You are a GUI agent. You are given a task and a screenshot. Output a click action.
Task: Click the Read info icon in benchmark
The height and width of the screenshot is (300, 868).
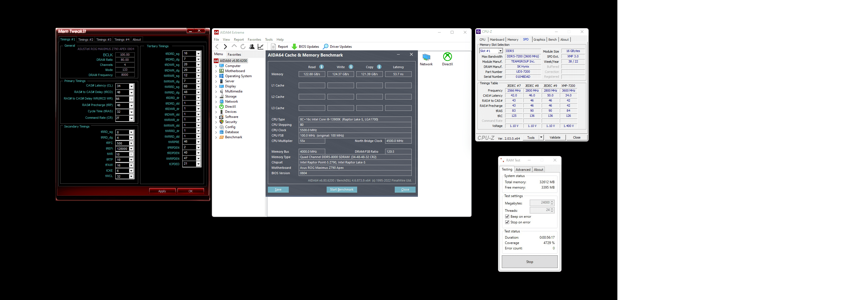pos(322,67)
